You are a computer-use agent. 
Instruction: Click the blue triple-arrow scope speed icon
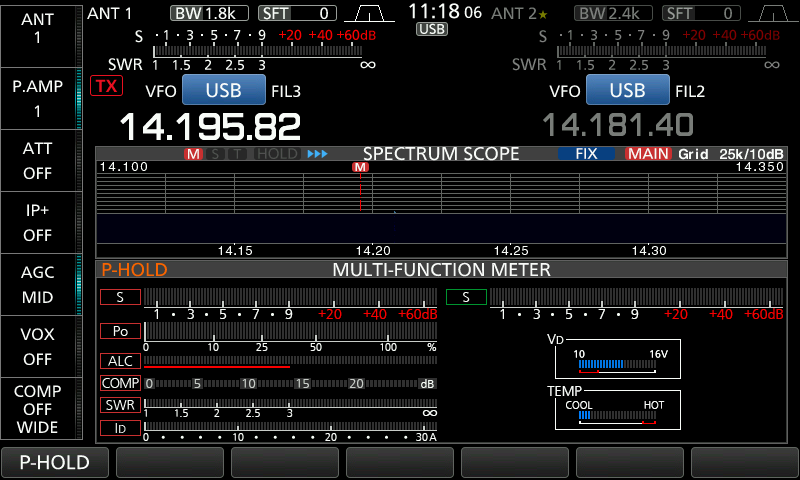tap(317, 154)
